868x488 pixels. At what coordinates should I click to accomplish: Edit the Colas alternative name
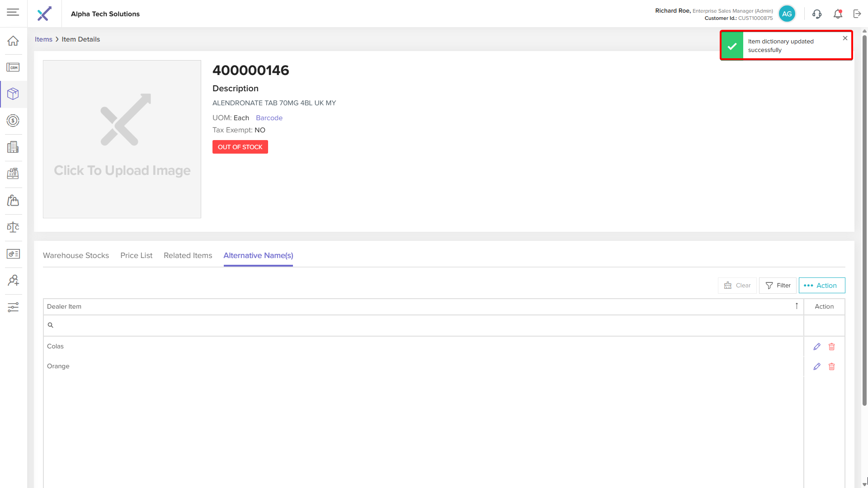[816, 347]
